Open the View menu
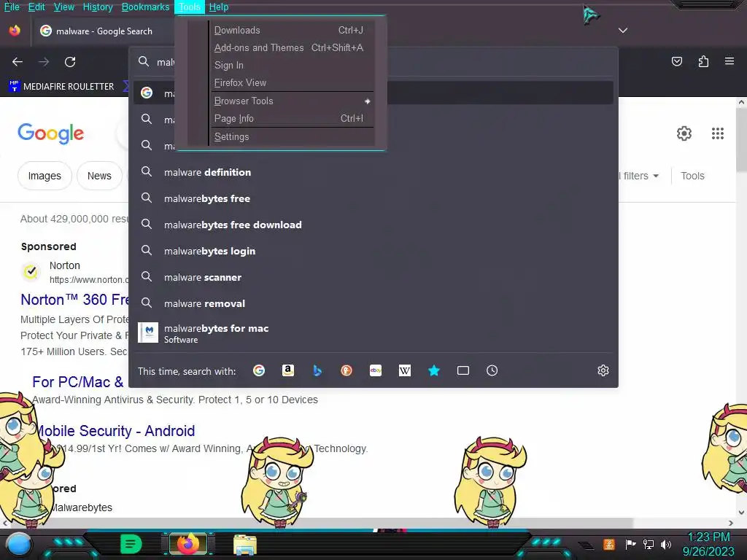747x560 pixels. (x=64, y=7)
